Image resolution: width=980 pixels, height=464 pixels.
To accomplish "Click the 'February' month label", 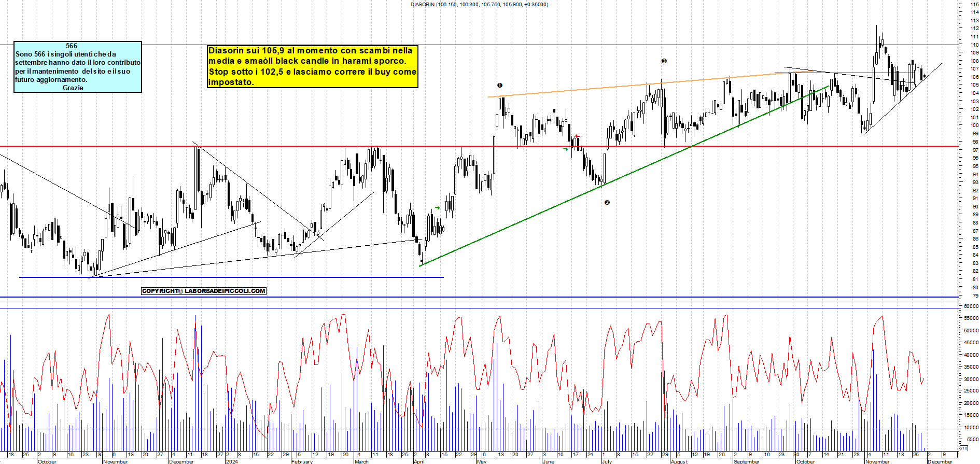I will (x=302, y=461).
